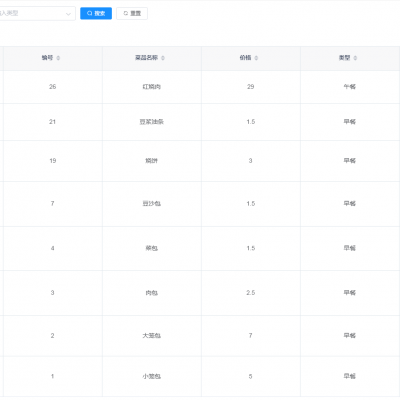Image resolution: width=400 pixels, height=400 pixels.
Task: Click the blue 搜索 search button
Action: coord(96,13)
